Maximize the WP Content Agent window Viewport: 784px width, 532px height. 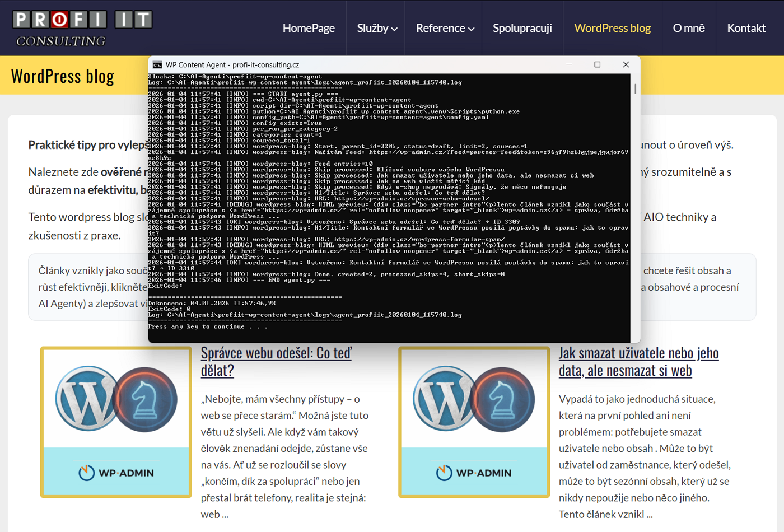(598, 64)
